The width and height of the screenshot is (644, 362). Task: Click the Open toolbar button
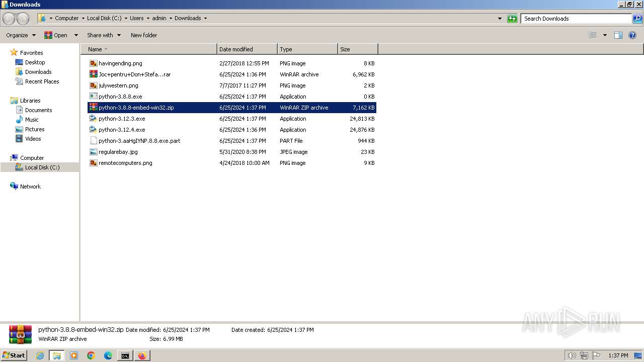tap(56, 35)
